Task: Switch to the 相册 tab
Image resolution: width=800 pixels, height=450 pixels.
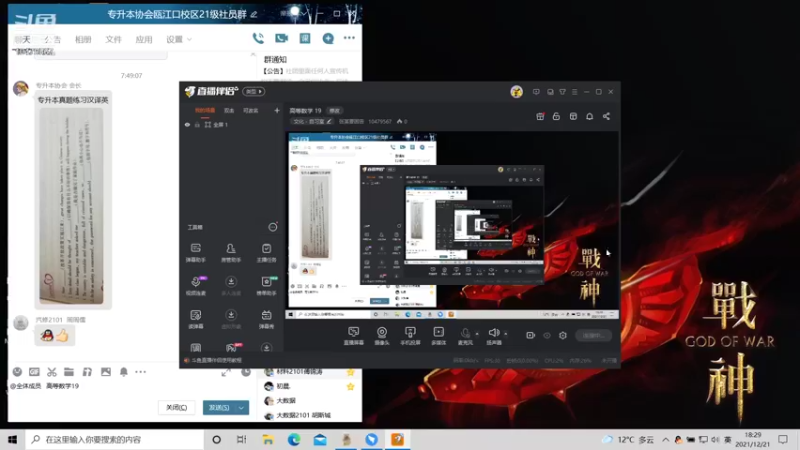Action: click(83, 39)
